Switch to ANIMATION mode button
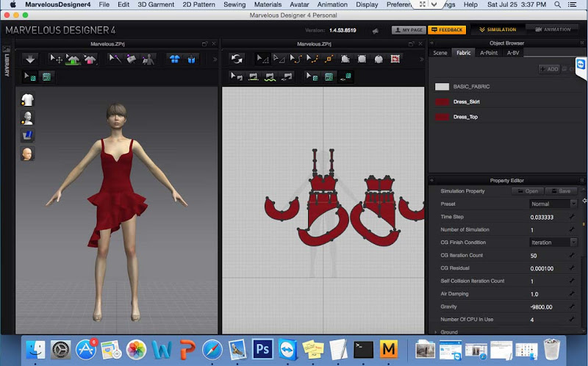The height and width of the screenshot is (366, 588). click(x=553, y=29)
